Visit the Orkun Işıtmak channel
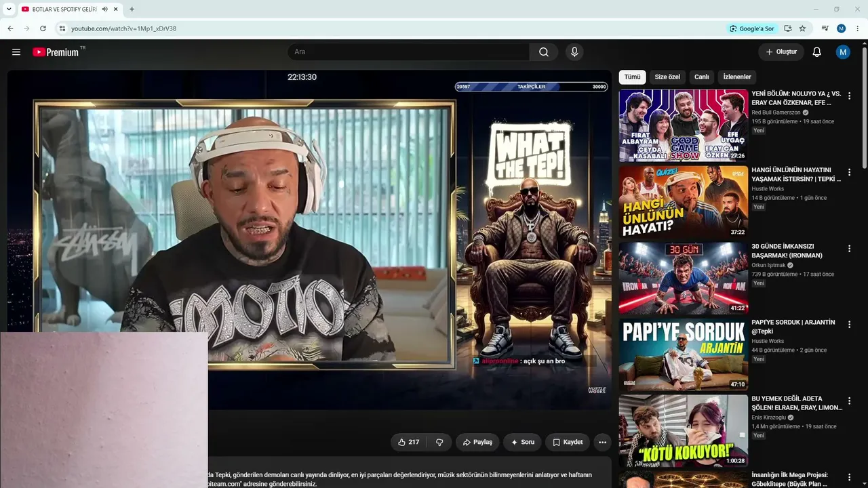This screenshot has height=488, width=868. point(768,265)
